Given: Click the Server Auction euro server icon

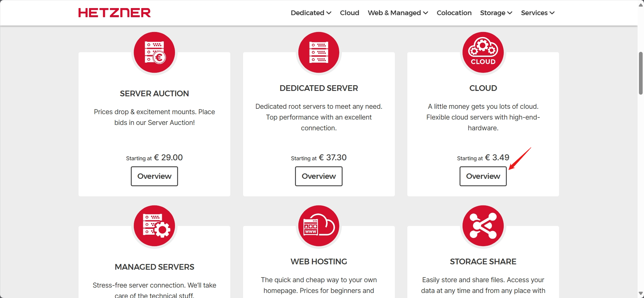Looking at the screenshot, I should (154, 53).
